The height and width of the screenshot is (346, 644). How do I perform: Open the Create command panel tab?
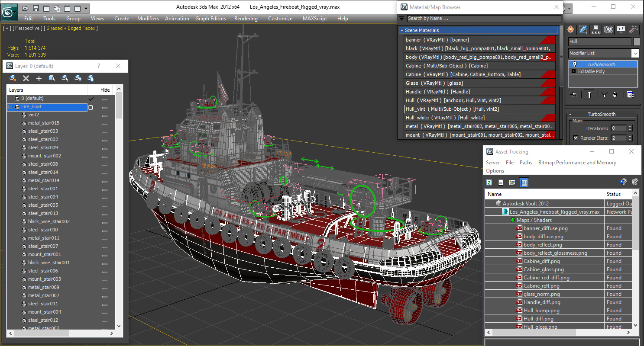point(571,29)
